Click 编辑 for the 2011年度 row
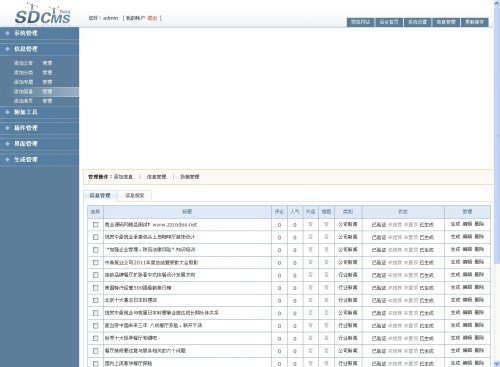 coord(467,262)
